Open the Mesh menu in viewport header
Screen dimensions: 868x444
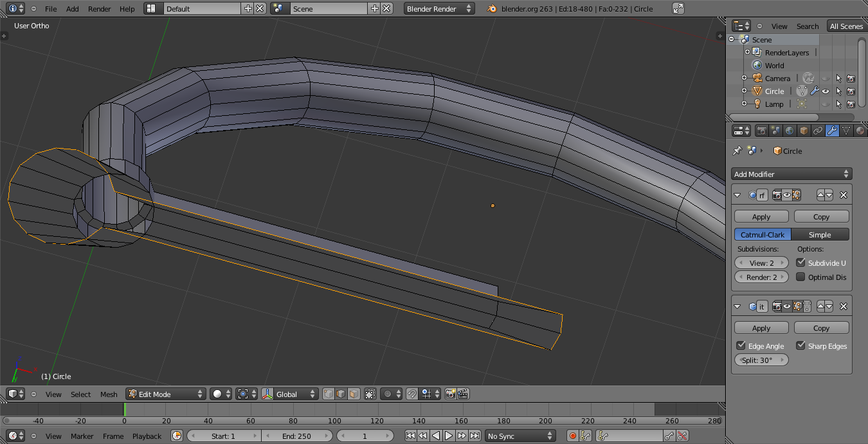tap(109, 394)
